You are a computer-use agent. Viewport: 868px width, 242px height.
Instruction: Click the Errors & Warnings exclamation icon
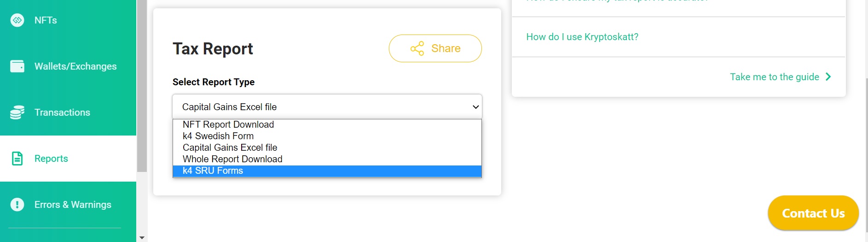17,205
